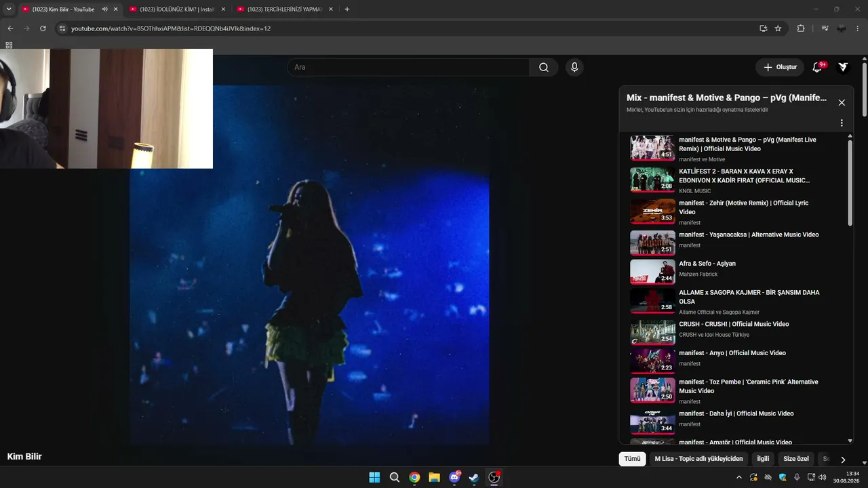
Task: Click the page vertical scrollbar
Action: tap(865, 90)
